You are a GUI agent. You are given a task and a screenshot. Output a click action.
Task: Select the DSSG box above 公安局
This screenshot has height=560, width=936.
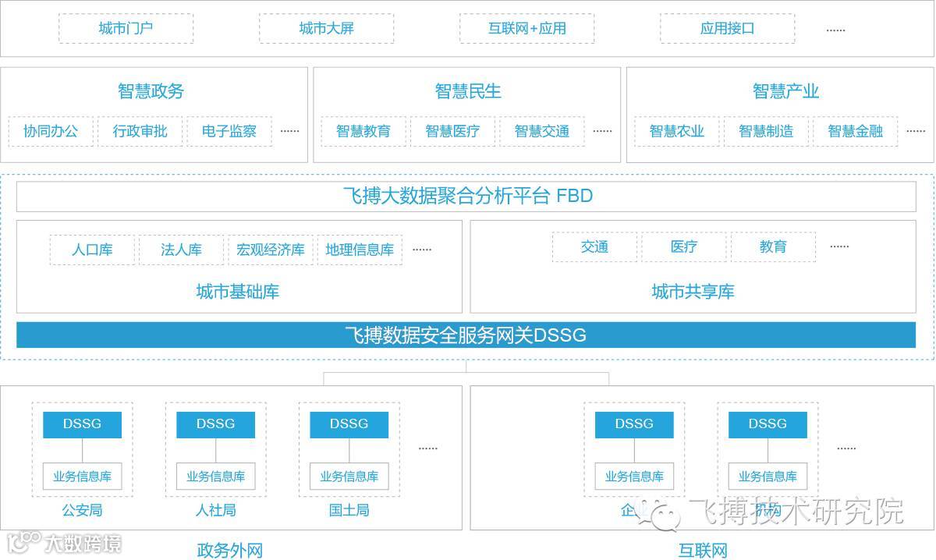point(82,424)
